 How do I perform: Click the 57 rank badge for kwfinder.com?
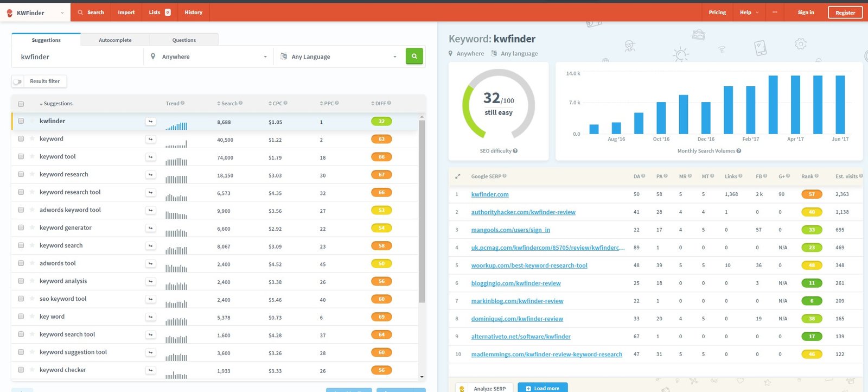coord(812,194)
